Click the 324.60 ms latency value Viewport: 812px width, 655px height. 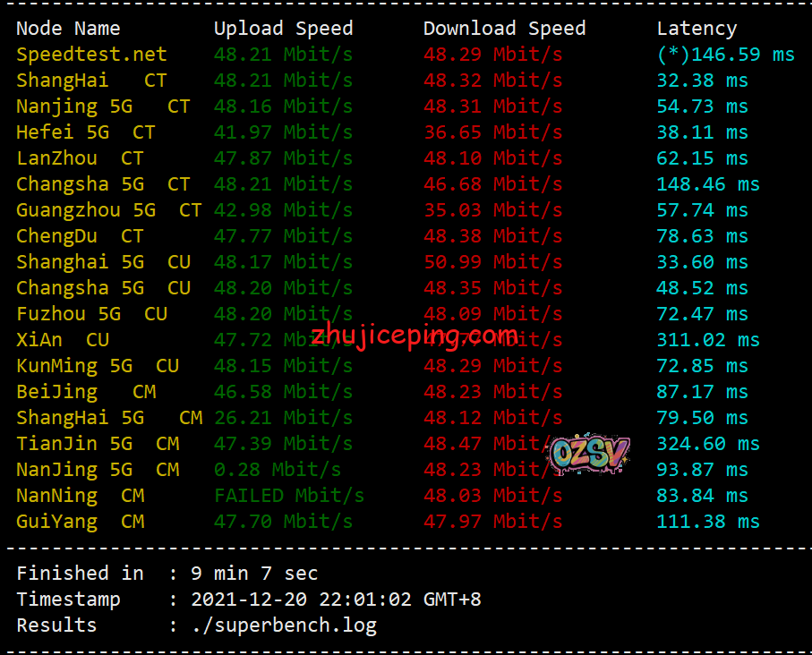pyautogui.click(x=707, y=444)
